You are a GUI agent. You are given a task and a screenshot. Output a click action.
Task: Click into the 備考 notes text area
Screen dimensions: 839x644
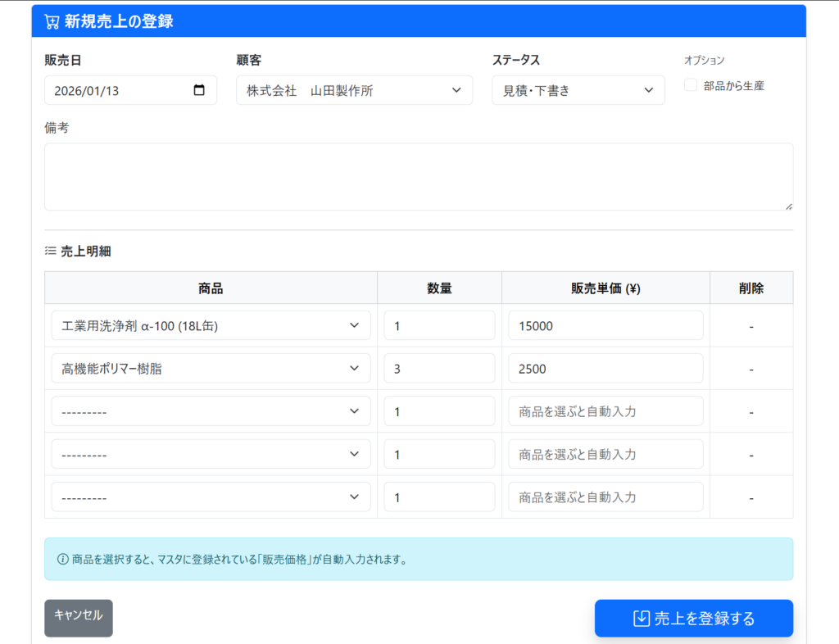click(x=418, y=177)
